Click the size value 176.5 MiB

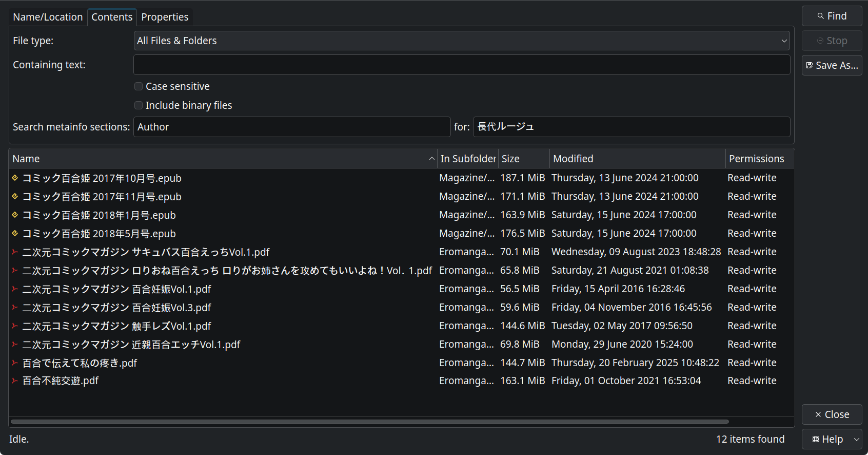coord(523,233)
